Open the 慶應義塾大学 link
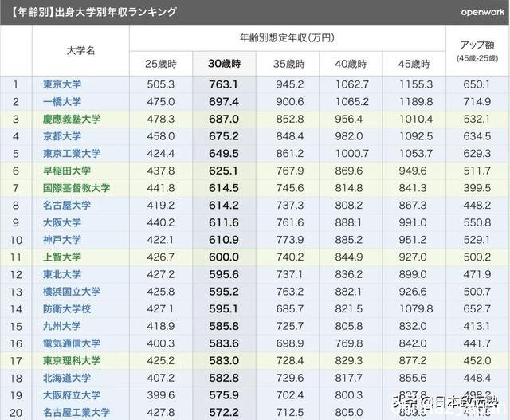 tap(72, 119)
